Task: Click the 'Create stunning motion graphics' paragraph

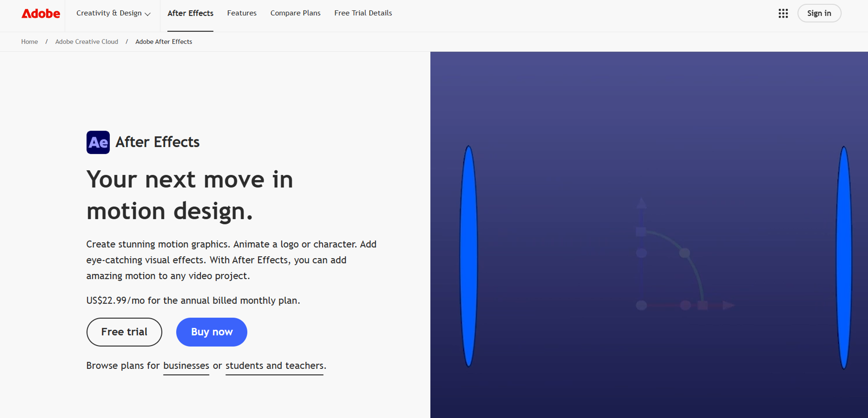Action: pos(231,260)
